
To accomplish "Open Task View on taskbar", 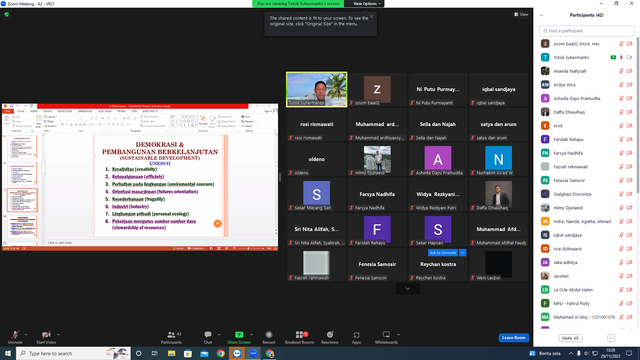I will pos(155,353).
